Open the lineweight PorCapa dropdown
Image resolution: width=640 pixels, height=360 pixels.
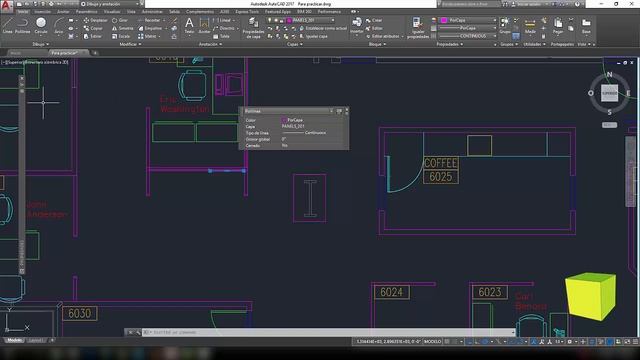point(468,28)
